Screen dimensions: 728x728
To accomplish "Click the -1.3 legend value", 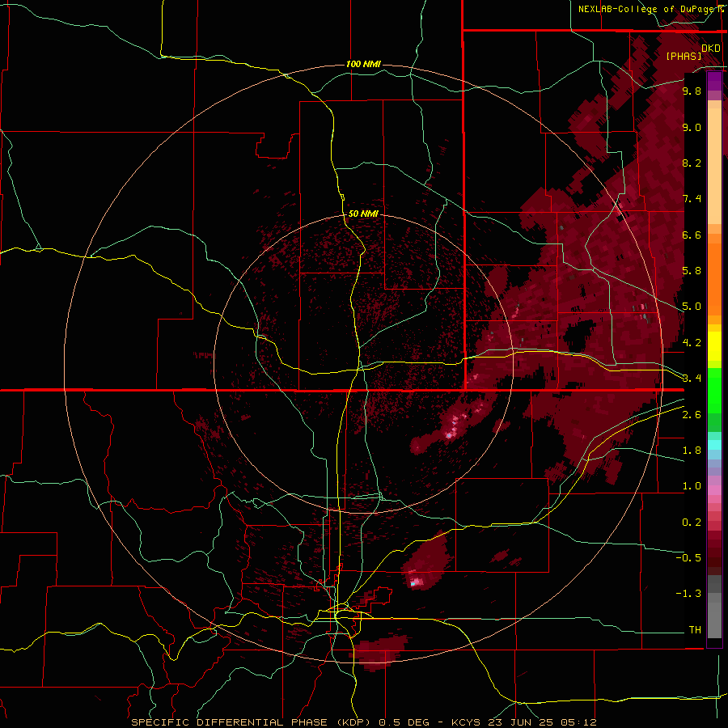I will coord(688,594).
